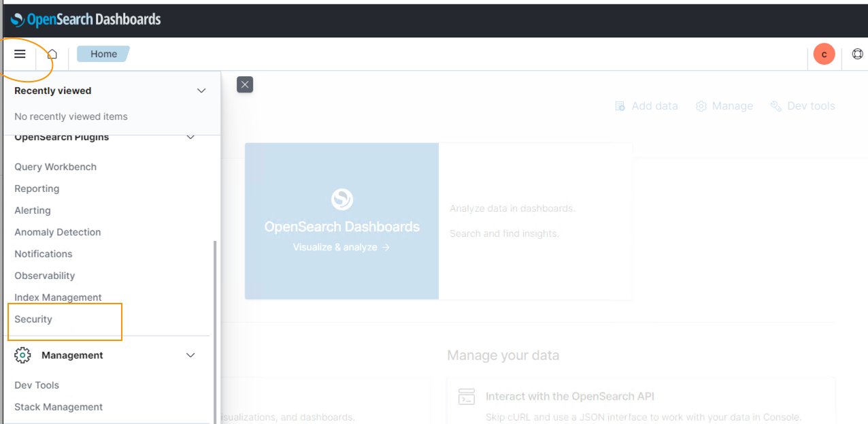Click the Home breadcrumb
Screen dimensions: 868x424
[x=103, y=54]
